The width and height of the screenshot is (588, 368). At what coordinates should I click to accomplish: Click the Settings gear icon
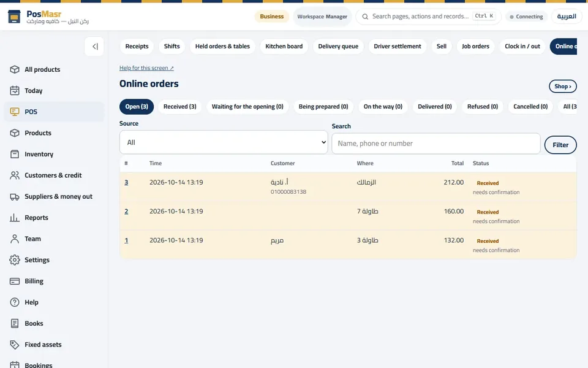(15, 260)
